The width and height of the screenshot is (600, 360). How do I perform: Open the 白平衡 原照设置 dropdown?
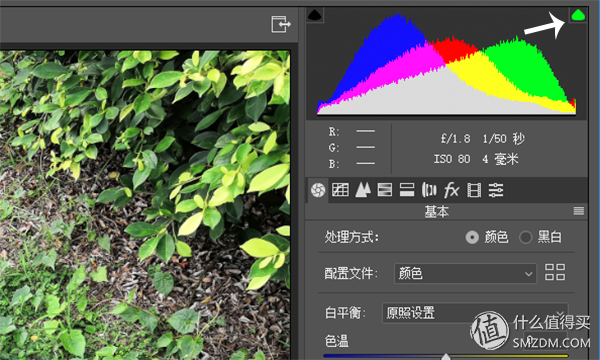(475, 313)
